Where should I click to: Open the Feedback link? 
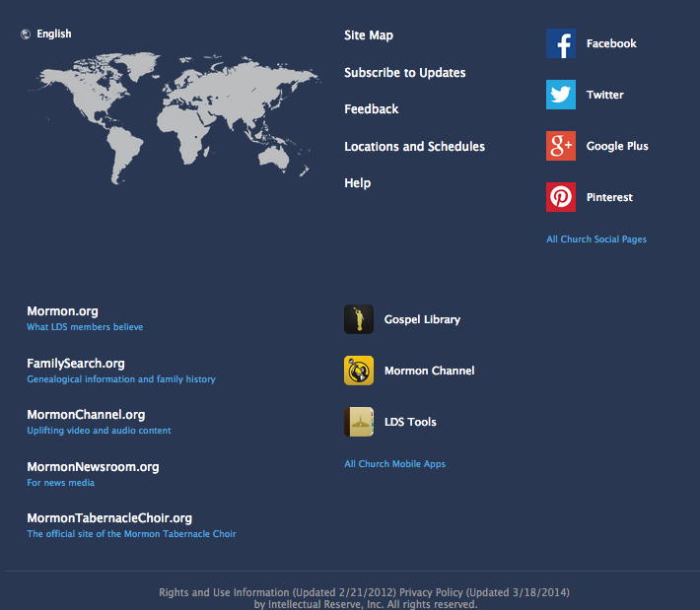click(371, 108)
